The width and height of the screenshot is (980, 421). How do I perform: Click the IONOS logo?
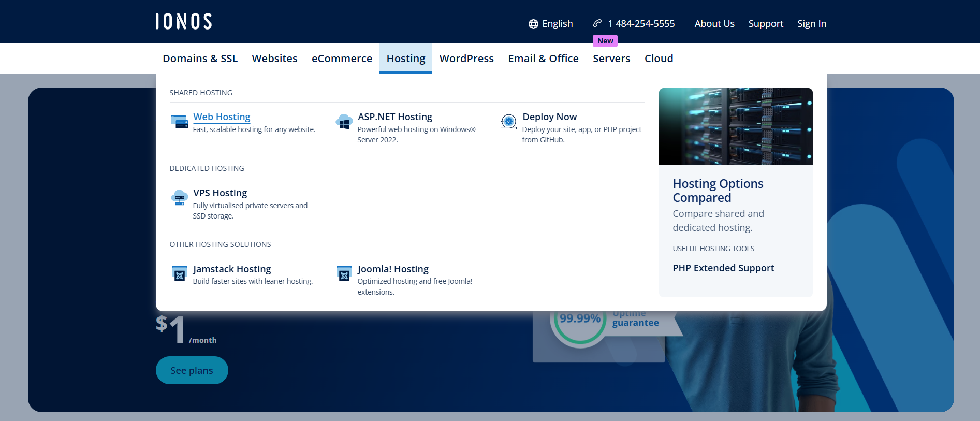(x=184, y=21)
